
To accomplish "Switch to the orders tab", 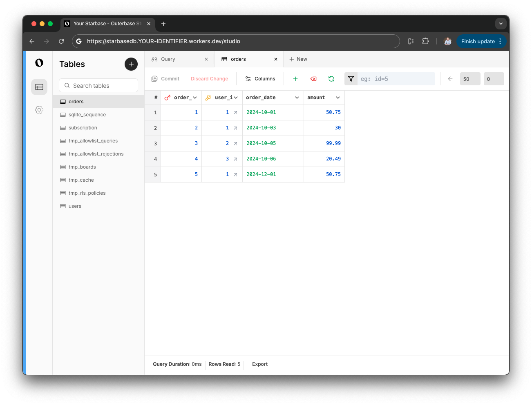I will (x=248, y=59).
